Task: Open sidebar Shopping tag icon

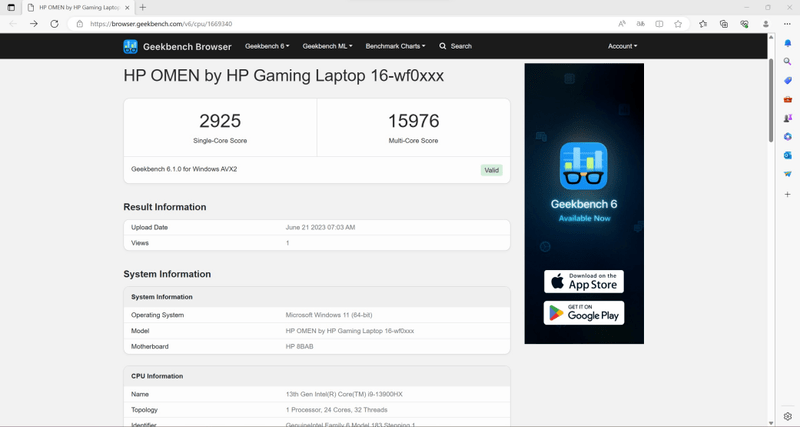Action: 788,81
